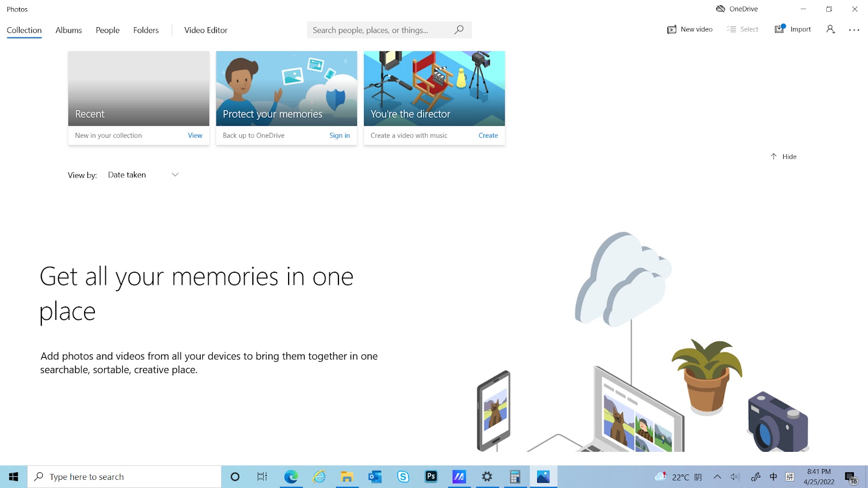Screen dimensions: 868x488
Task: Minimize the Photos window
Action: [803, 9]
